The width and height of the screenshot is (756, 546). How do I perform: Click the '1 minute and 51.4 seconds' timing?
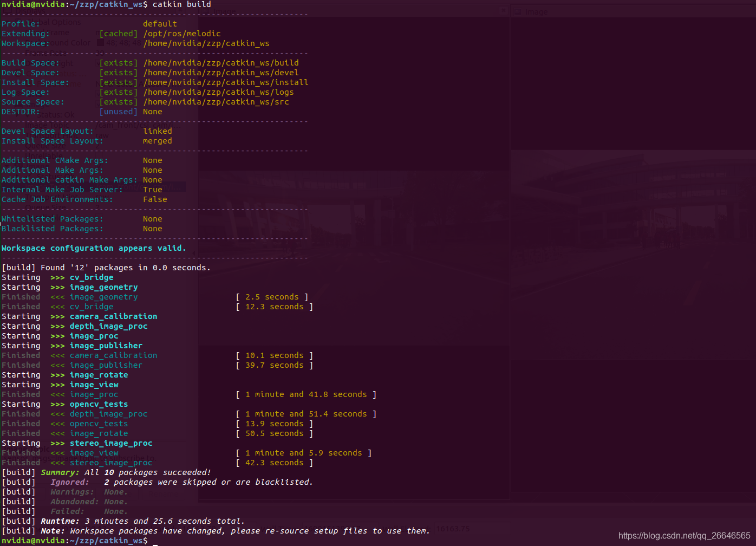pyautogui.click(x=306, y=414)
